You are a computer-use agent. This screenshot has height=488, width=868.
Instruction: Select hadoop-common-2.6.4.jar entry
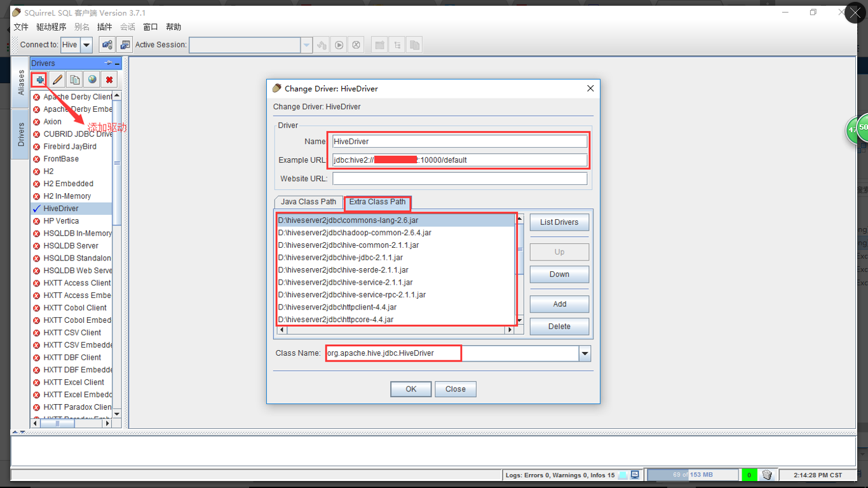[396, 233]
